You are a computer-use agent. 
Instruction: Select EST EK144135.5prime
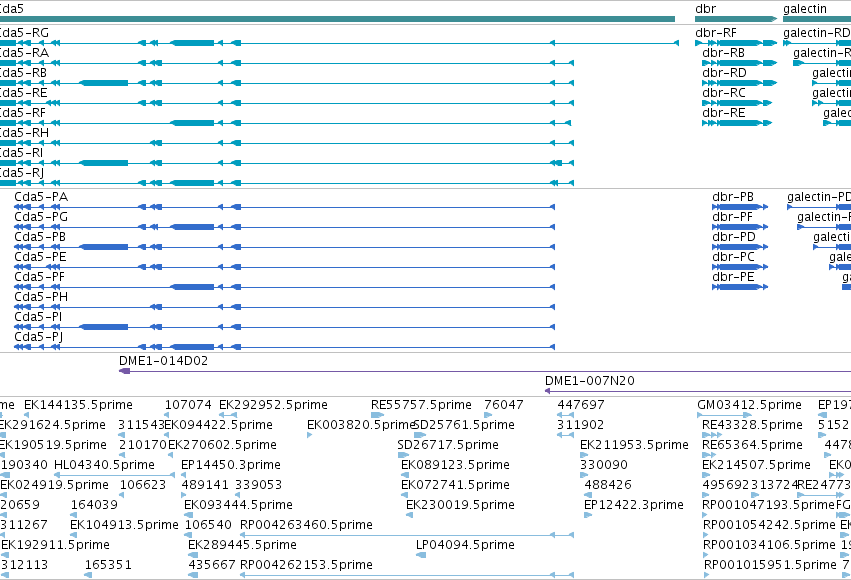pos(78,405)
